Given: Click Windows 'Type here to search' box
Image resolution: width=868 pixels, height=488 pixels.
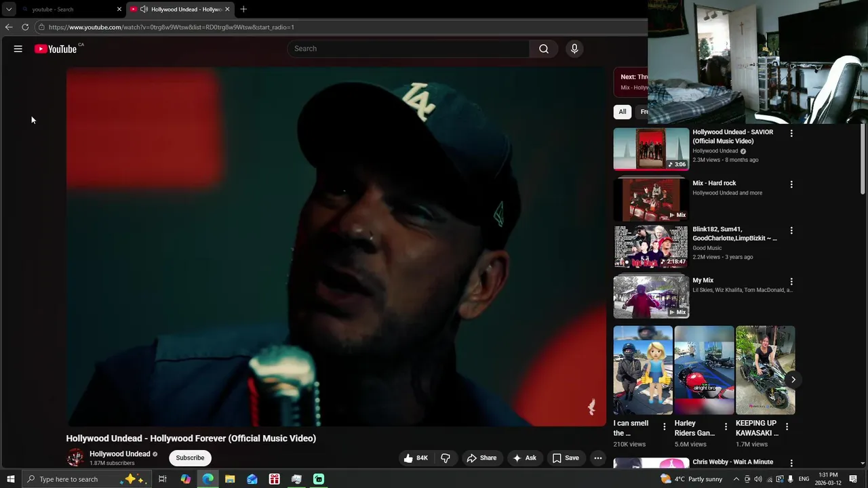Looking at the screenshot, I should (86, 479).
